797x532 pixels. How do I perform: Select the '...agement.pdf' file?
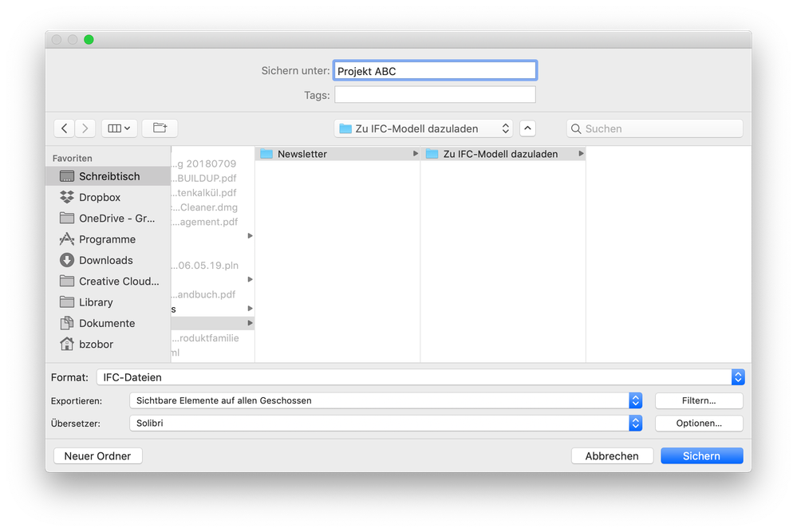(x=204, y=222)
